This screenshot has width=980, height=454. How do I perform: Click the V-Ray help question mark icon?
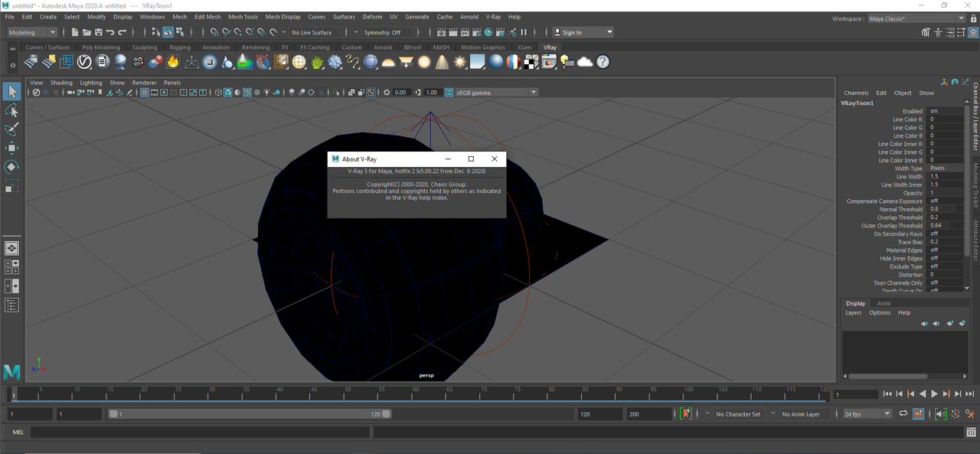tap(603, 62)
